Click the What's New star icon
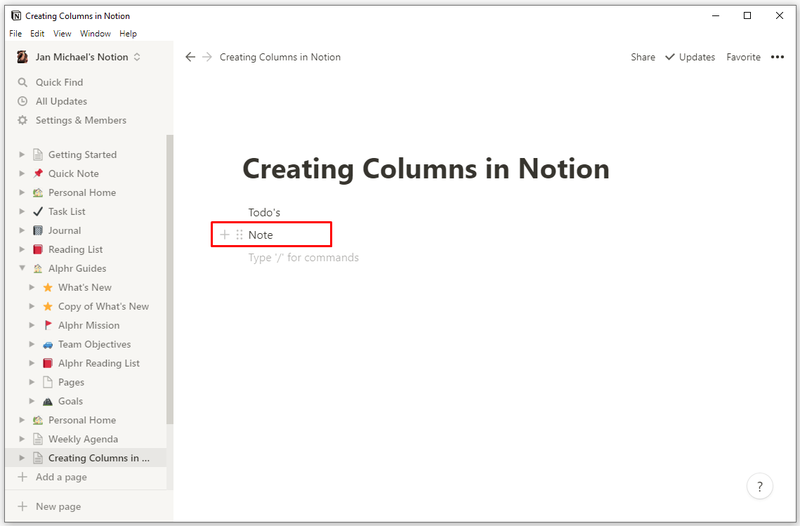This screenshot has height=526, width=800. point(48,287)
